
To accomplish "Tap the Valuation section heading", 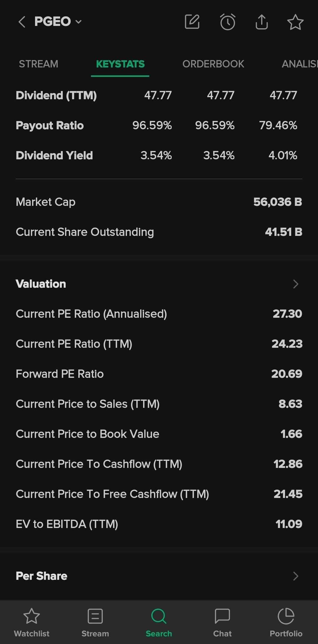I will point(41,284).
